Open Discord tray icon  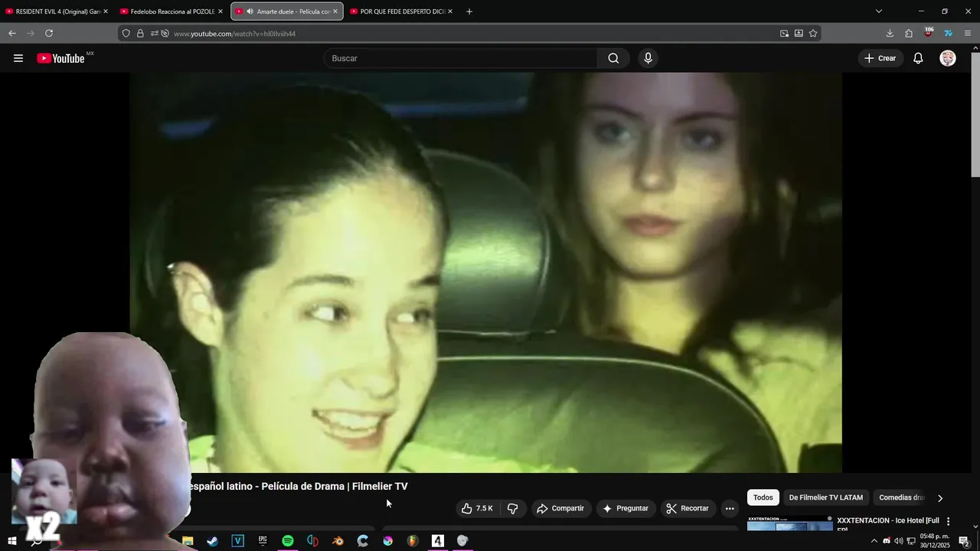887,541
